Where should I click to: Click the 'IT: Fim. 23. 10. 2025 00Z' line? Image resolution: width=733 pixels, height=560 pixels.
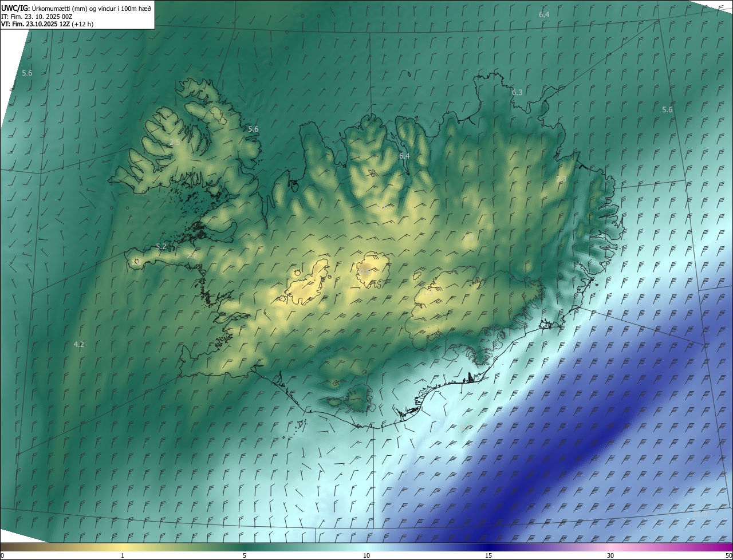37,17
